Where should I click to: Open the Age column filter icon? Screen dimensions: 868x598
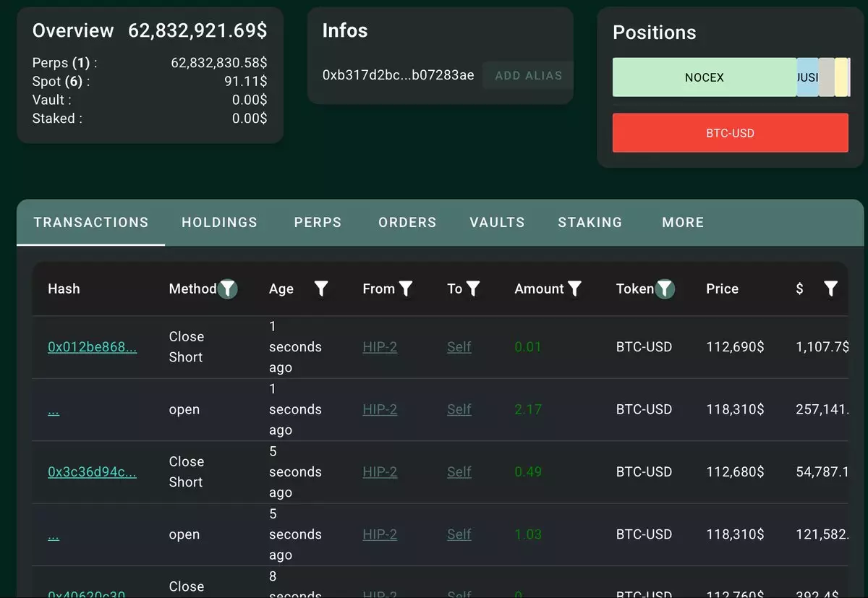click(321, 289)
